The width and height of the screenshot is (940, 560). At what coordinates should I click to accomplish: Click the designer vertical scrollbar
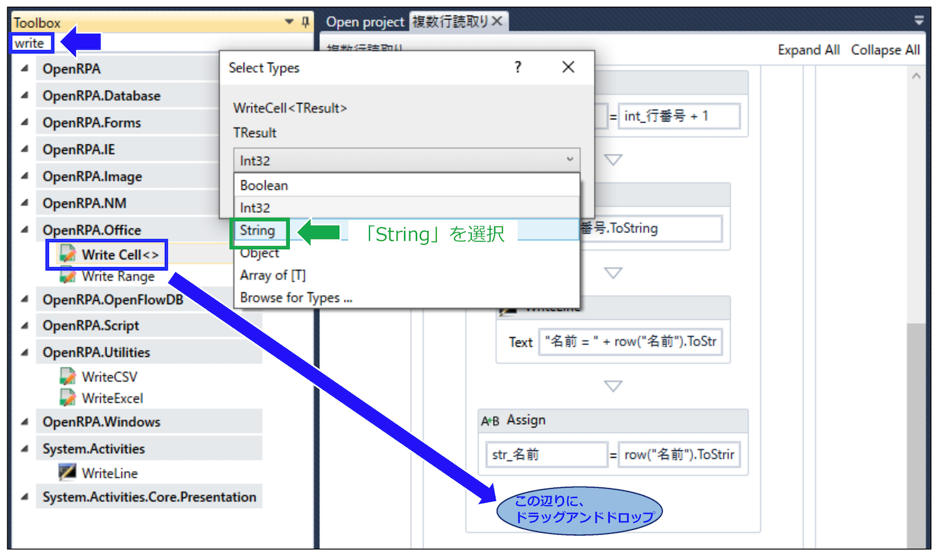(x=916, y=307)
